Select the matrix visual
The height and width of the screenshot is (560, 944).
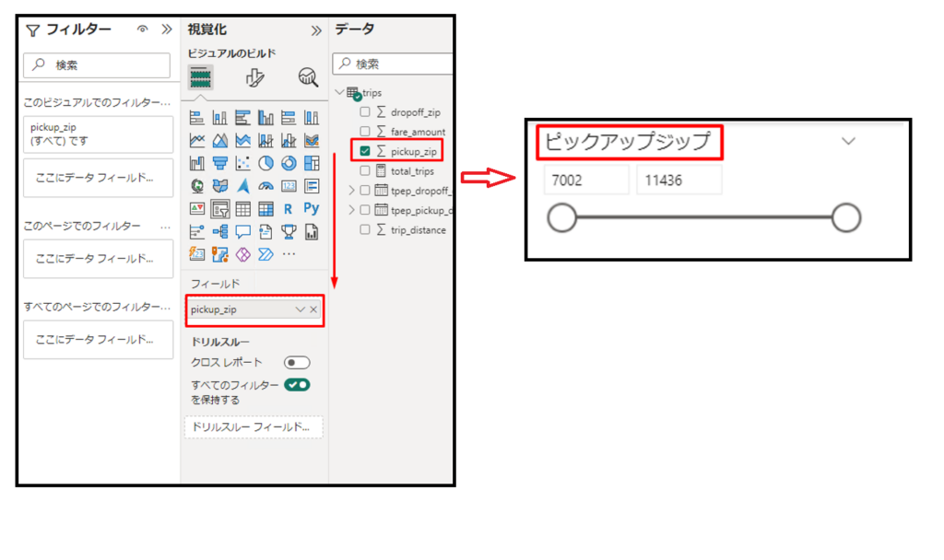(265, 209)
